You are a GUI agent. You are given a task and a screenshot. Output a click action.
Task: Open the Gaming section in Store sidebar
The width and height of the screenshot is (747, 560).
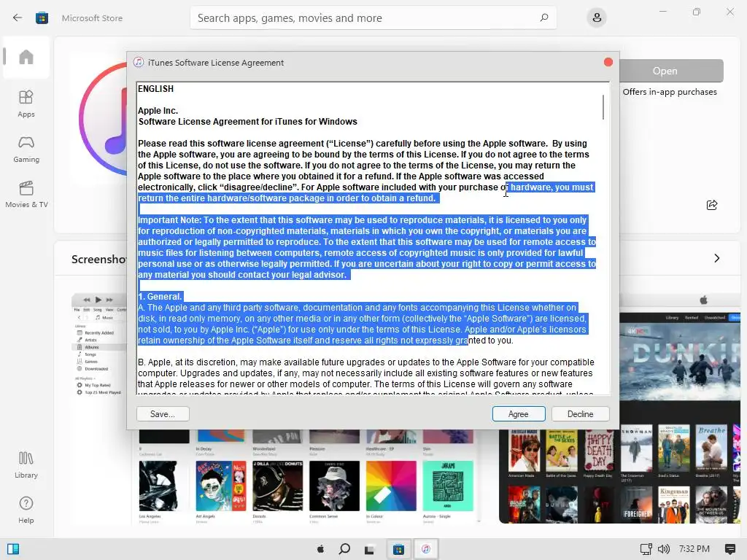pos(26,149)
